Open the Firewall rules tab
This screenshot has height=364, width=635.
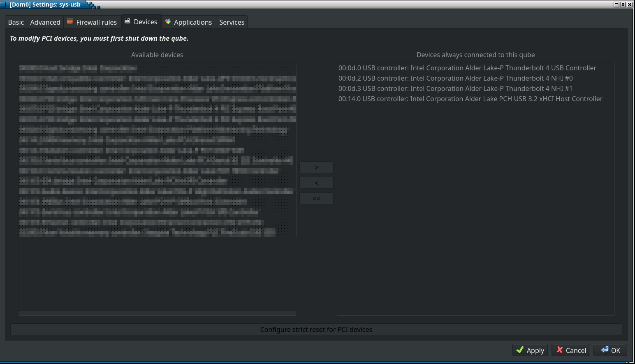[96, 22]
